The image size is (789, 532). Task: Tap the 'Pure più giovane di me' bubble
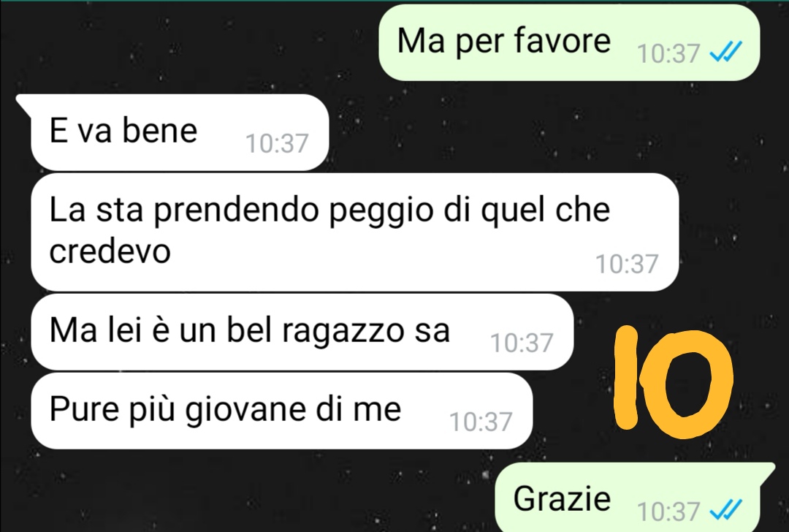282,411
